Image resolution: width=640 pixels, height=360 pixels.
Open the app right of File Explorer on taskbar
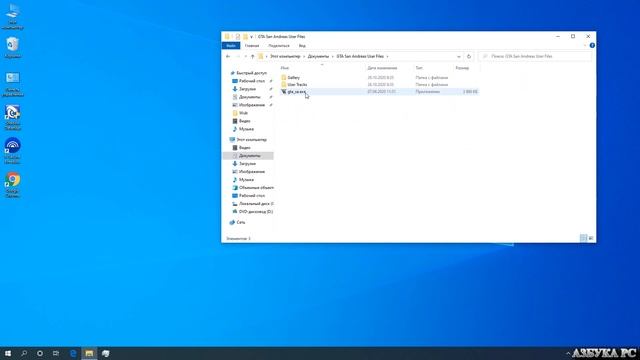[105, 353]
